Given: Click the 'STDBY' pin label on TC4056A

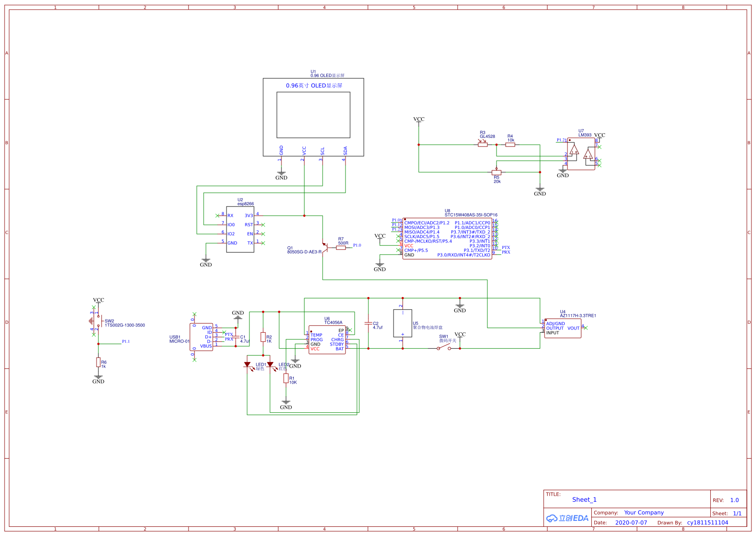Looking at the screenshot, I should 337,344.
